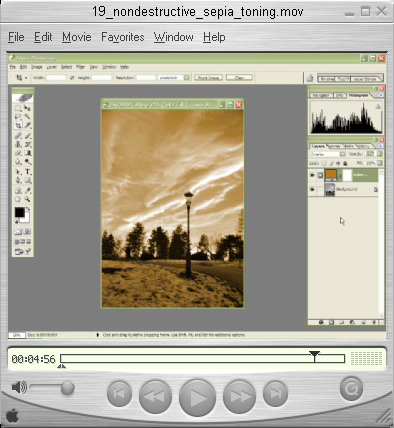394x428 pixels.
Task: Open the Crop tool preset picker arrow
Action: tap(26, 78)
